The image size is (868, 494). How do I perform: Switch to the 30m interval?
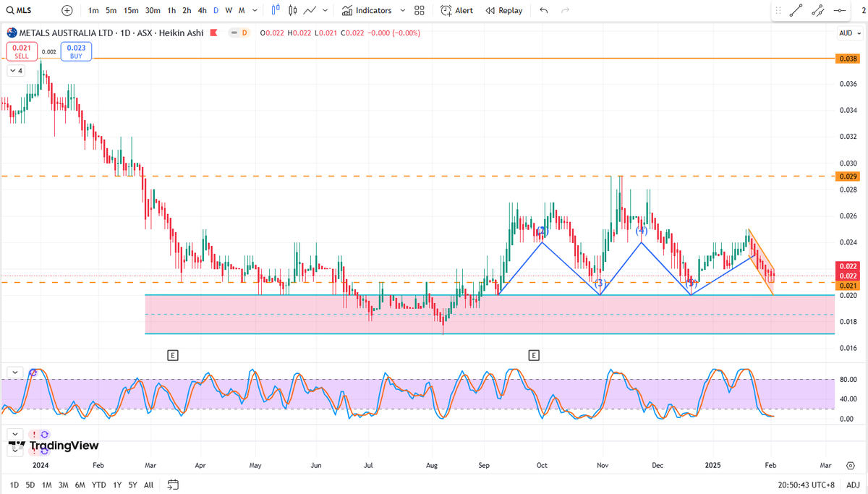tap(153, 10)
